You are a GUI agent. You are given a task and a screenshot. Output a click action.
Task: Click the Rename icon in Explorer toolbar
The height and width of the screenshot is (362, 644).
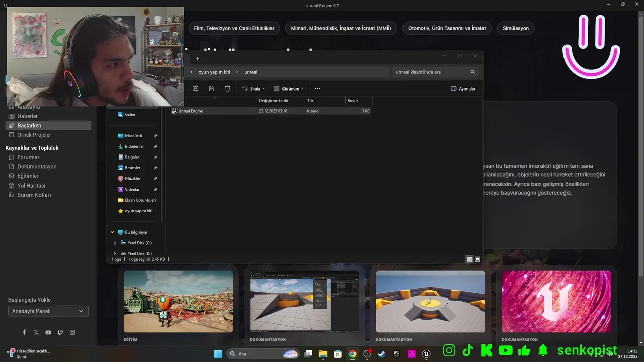[196, 88]
